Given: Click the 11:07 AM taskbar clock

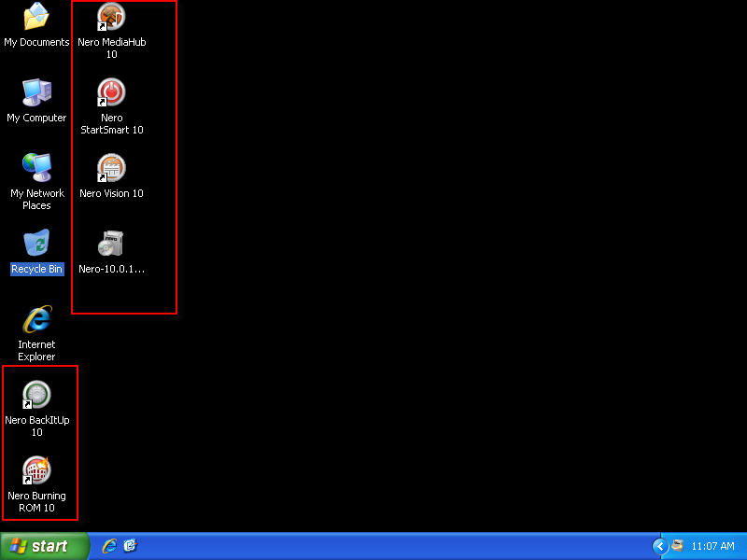Looking at the screenshot, I should [x=712, y=546].
